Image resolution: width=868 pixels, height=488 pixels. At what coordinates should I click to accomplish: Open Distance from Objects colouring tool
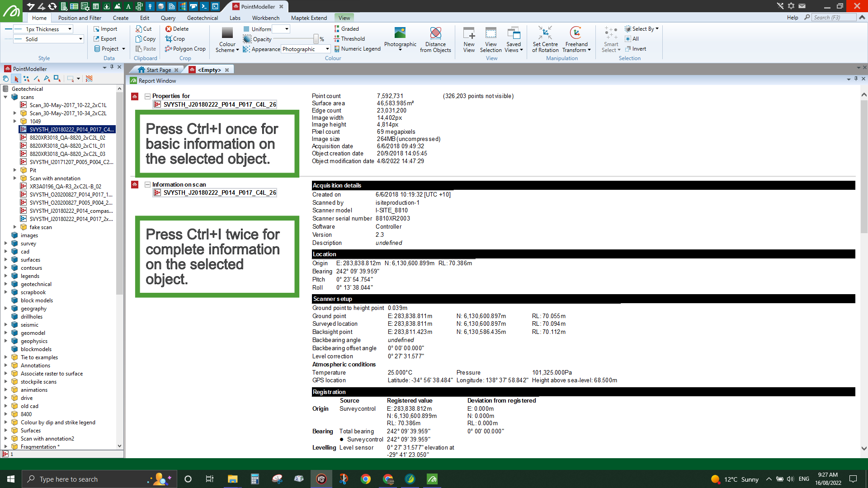(x=435, y=33)
